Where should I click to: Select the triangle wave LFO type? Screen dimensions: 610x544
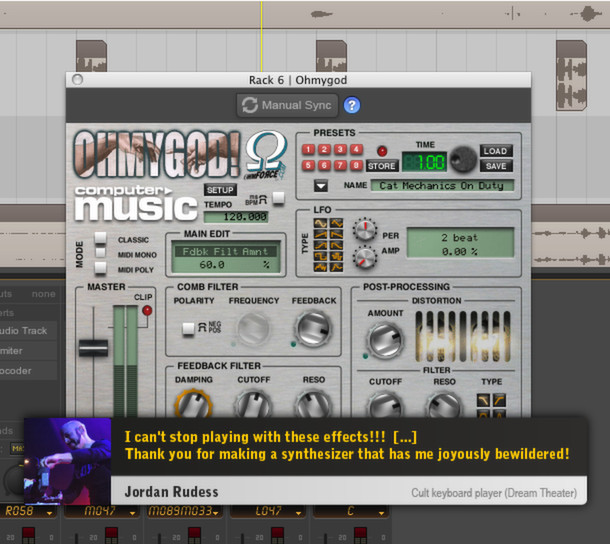coord(337,223)
